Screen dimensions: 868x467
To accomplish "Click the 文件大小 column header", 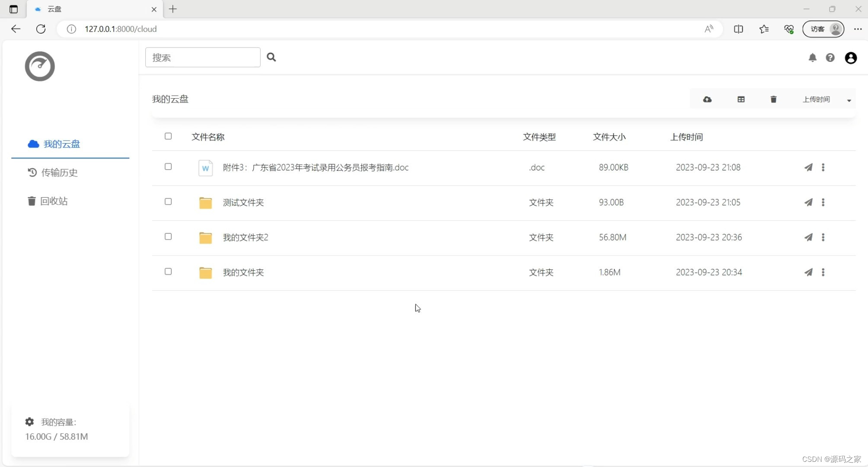I will click(x=609, y=137).
